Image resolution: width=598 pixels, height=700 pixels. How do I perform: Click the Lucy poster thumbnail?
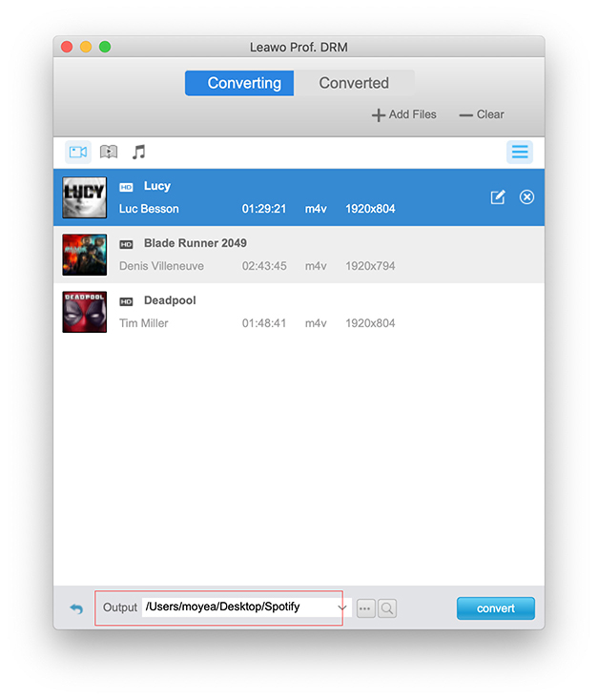(x=84, y=197)
